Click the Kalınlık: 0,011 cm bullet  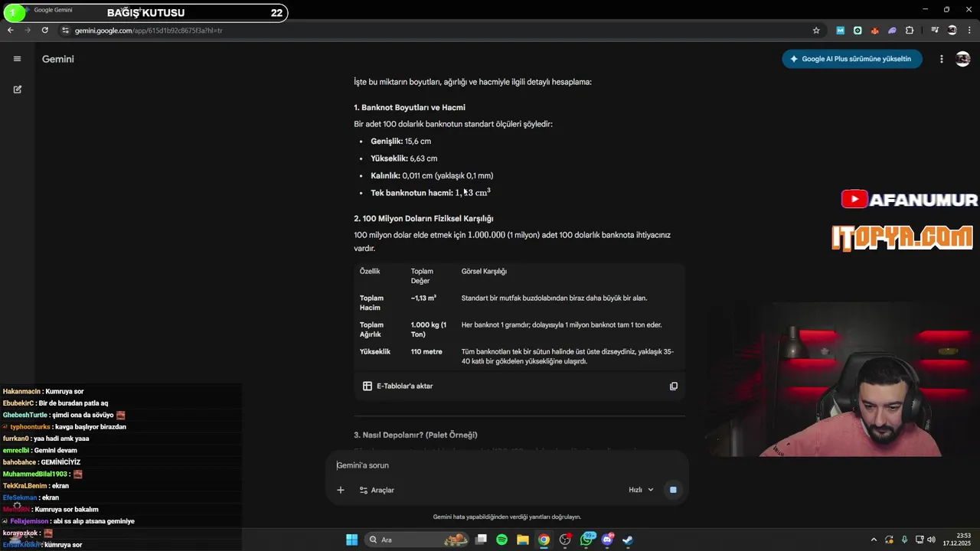coord(432,175)
